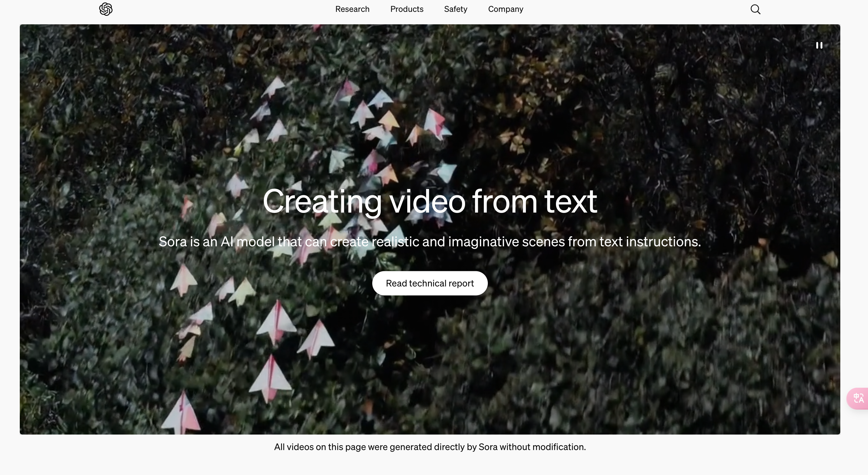Open the Company menu

505,9
